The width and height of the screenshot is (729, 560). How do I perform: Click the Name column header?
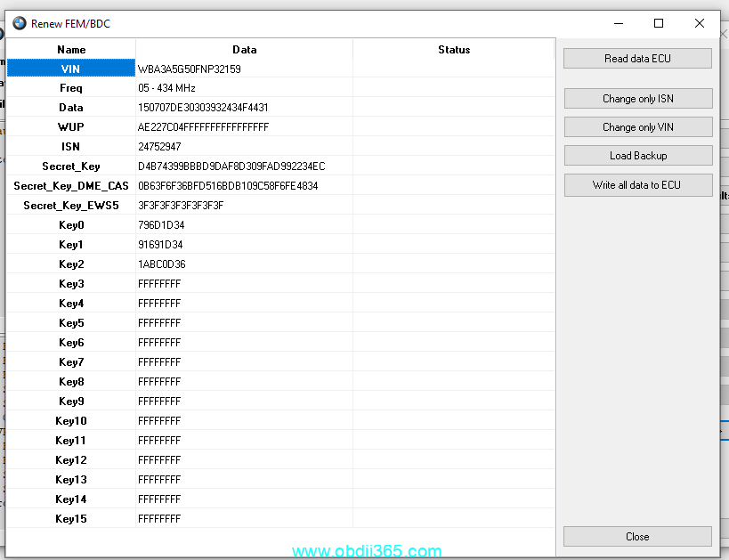click(71, 50)
